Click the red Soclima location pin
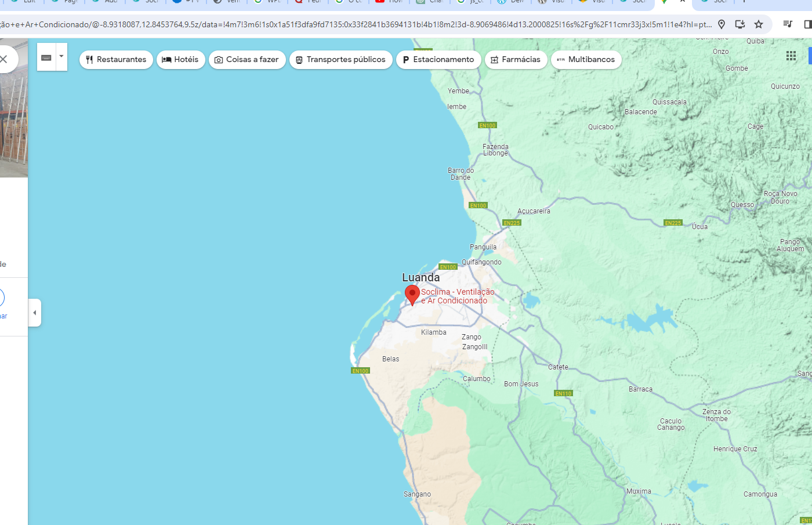812x525 pixels. click(x=412, y=294)
